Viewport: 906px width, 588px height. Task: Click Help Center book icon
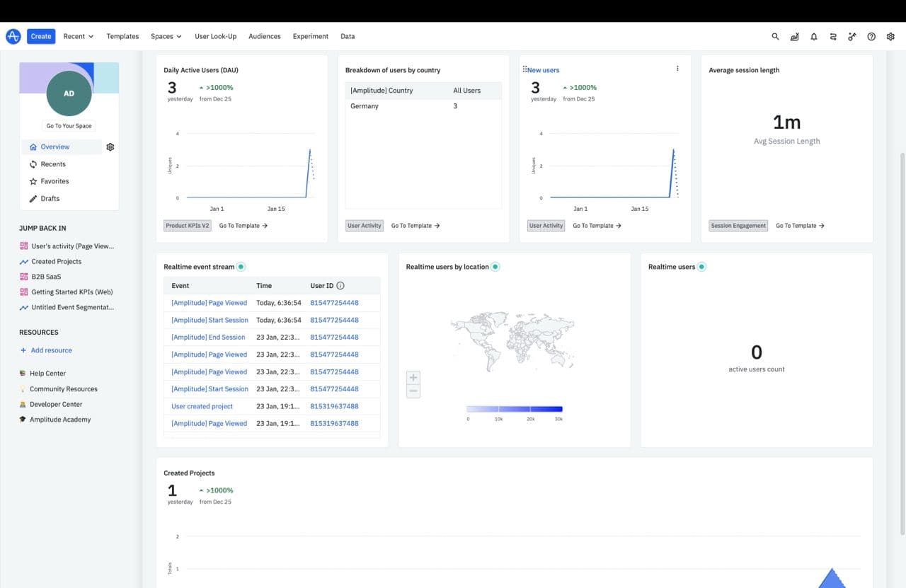(23, 373)
